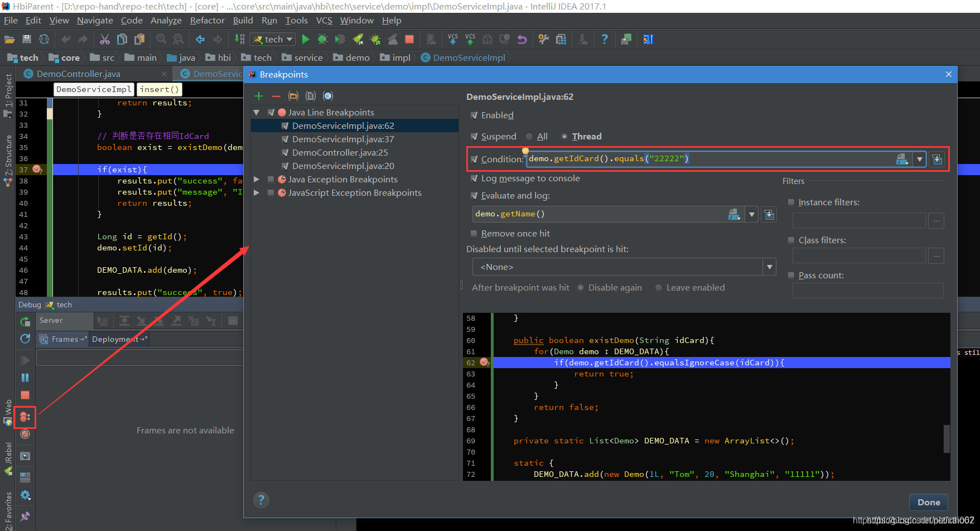Select the All suspend radio button

point(529,137)
